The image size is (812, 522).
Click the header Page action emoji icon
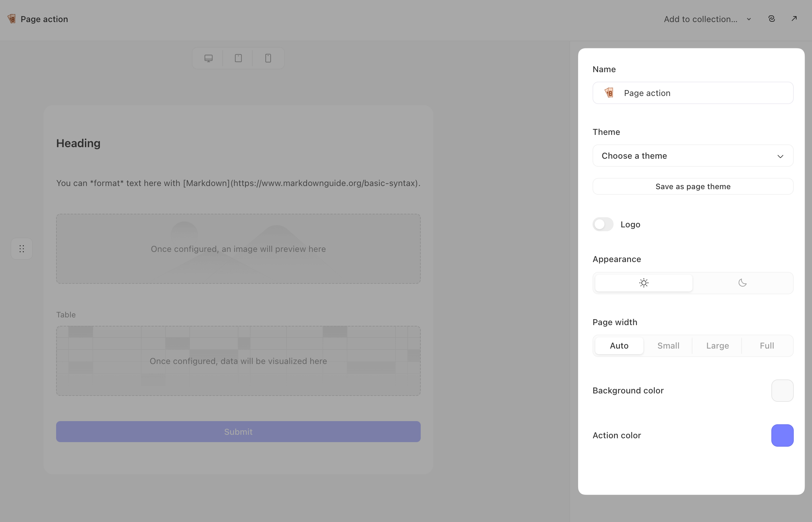pos(12,19)
